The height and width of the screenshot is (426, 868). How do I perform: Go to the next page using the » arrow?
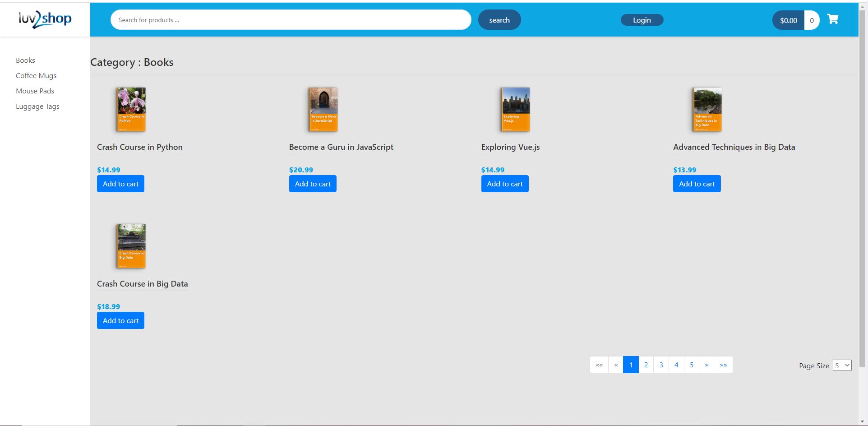coord(706,365)
